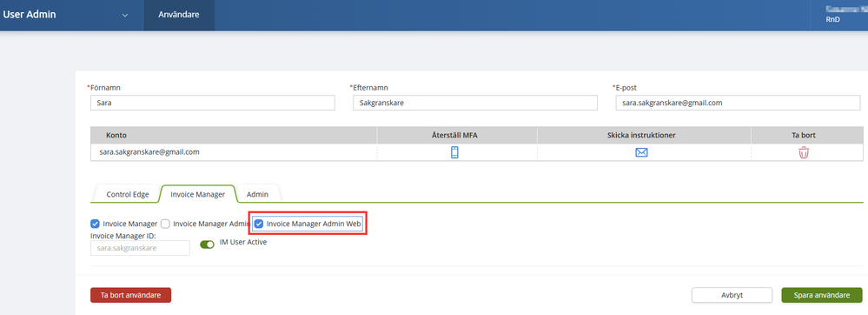This screenshot has width=868, height=315.
Task: Click the Spara användare button
Action: (x=821, y=295)
